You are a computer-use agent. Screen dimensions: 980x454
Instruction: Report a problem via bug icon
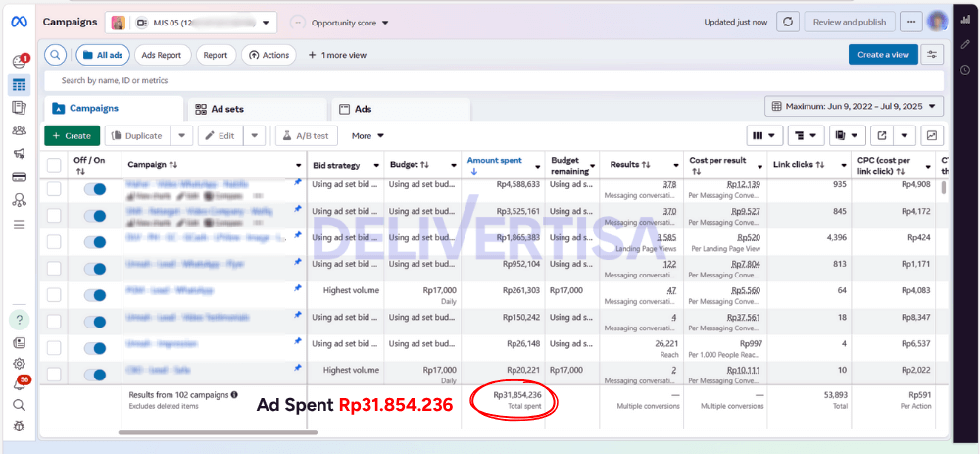19,426
